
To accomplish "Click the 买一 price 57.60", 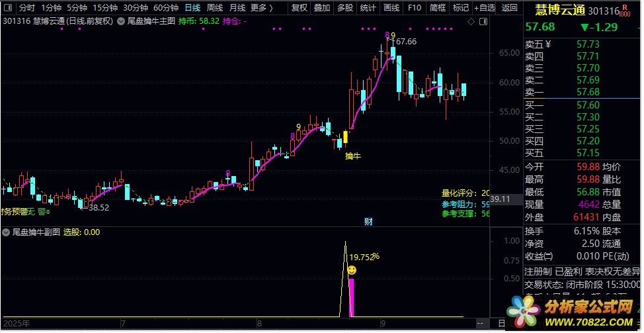I will pos(588,105).
